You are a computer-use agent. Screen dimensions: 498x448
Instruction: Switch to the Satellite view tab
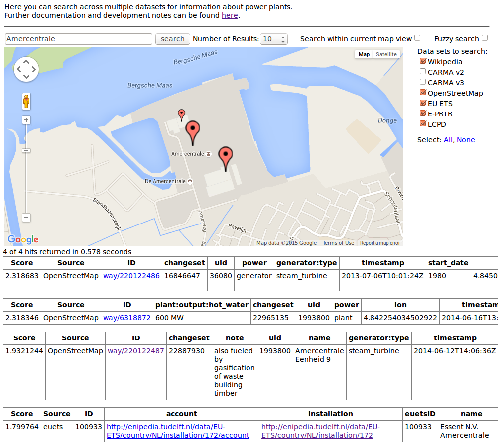[386, 54]
